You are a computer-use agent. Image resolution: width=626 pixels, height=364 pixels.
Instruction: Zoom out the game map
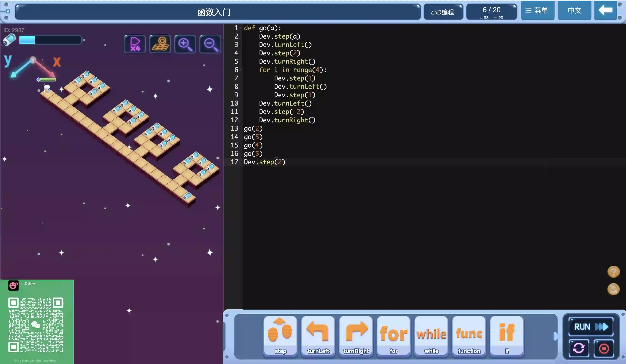[210, 44]
